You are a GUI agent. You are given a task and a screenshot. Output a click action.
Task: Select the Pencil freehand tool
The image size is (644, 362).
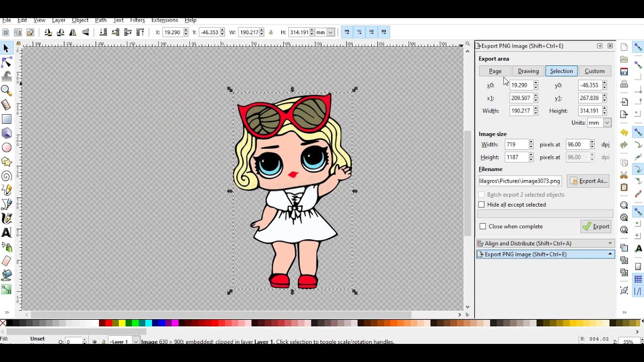7,191
